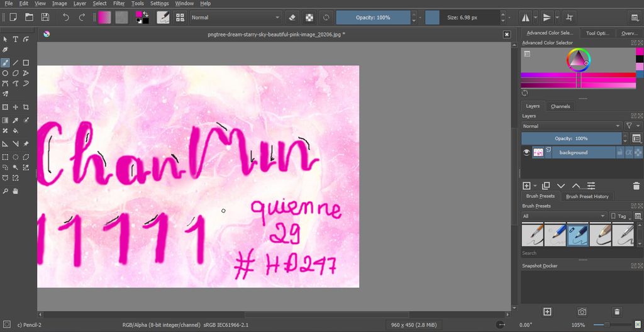Image resolution: width=644 pixels, height=332 pixels.
Task: Toggle lock on the background layer
Action: coord(619,152)
